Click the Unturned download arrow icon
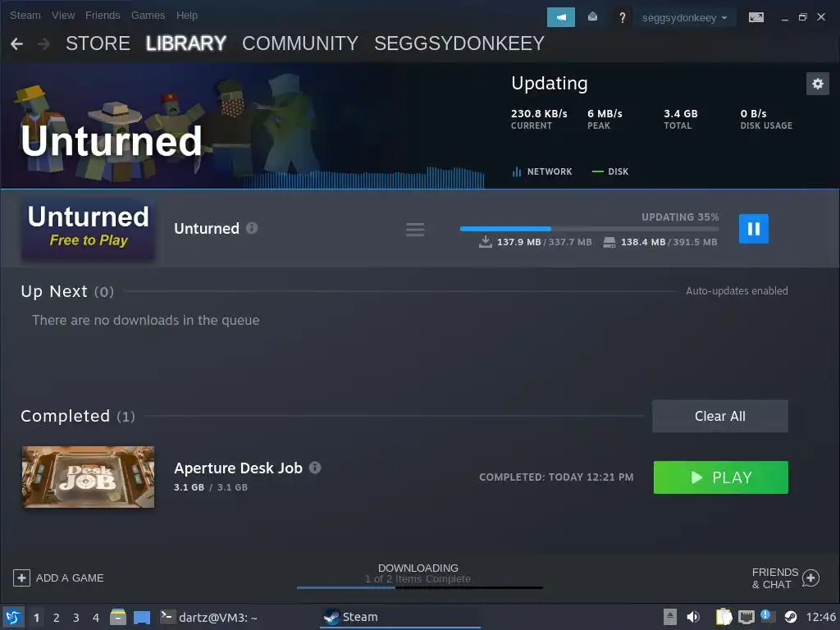The width and height of the screenshot is (840, 630). point(486,242)
